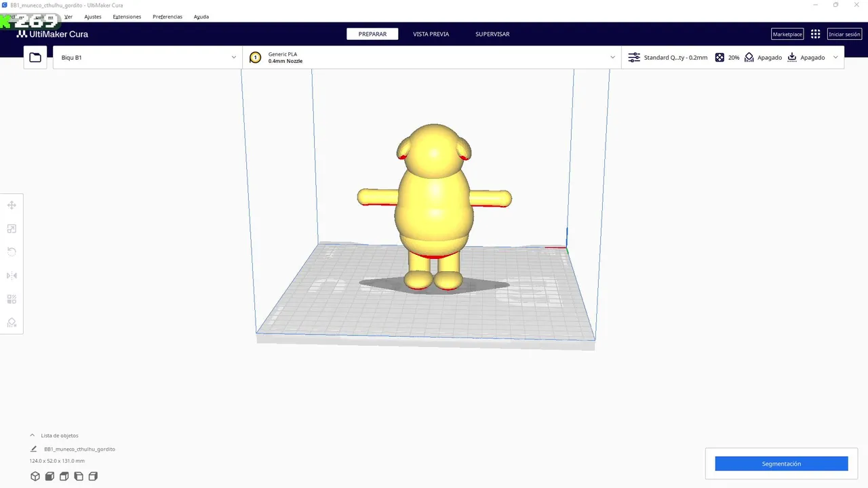Click the Segmentación slice button

tap(781, 464)
